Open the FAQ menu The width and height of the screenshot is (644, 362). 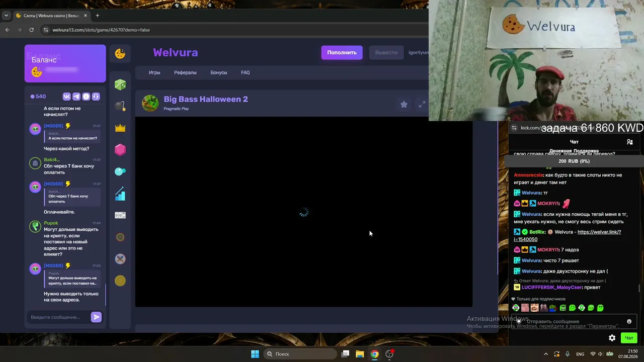pyautogui.click(x=245, y=72)
